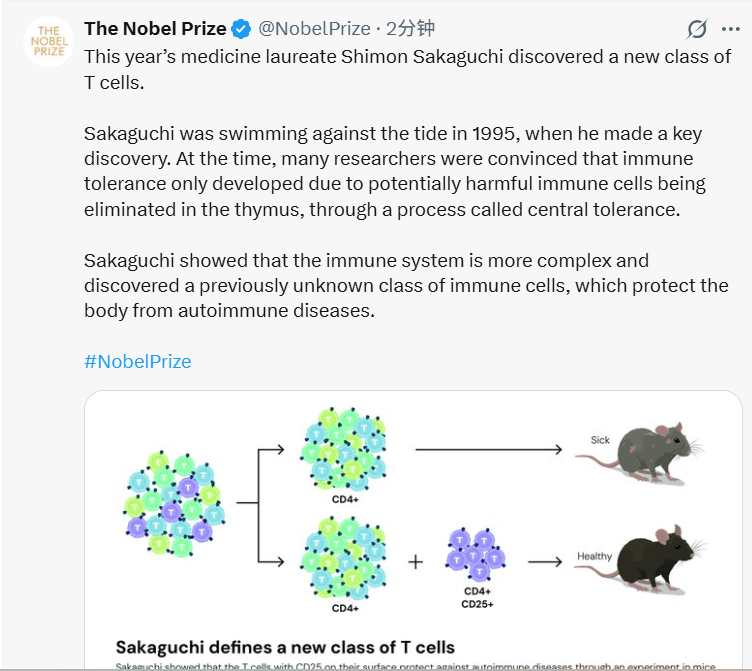Open the #NobelPrize hashtag

pyautogui.click(x=137, y=361)
